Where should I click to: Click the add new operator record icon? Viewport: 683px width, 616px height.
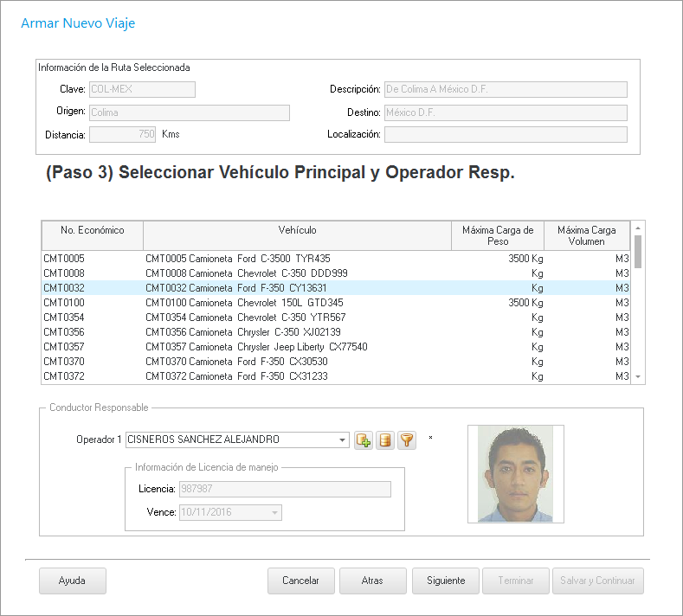(364, 440)
